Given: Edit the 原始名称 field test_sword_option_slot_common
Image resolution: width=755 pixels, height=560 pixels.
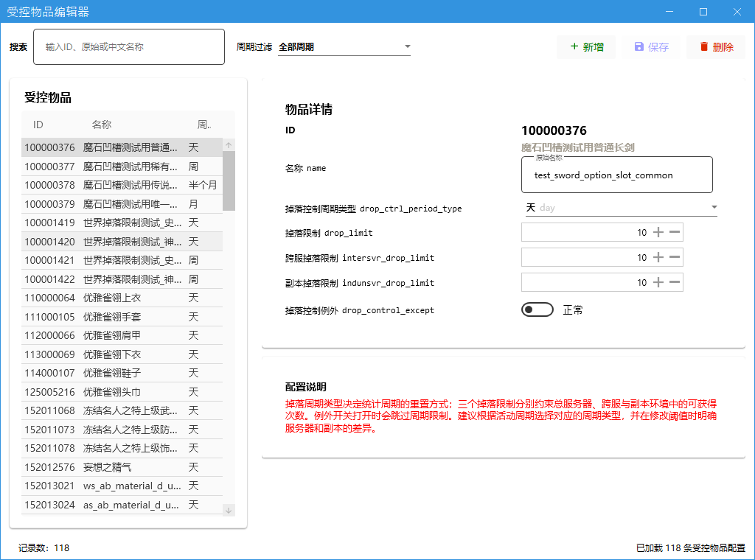Looking at the screenshot, I should tap(617, 175).
